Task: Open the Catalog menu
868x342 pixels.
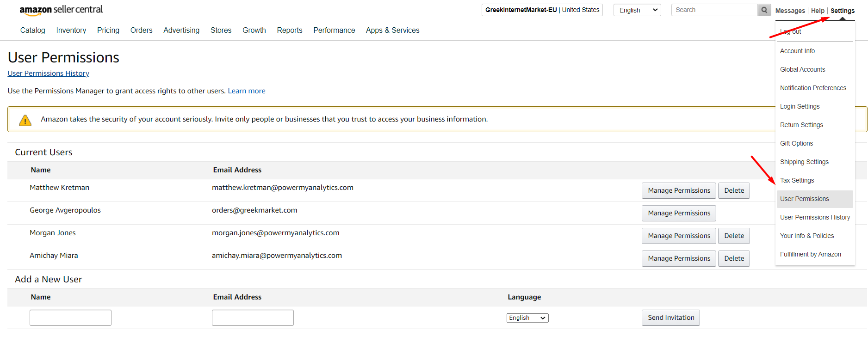Action: pyautogui.click(x=33, y=30)
